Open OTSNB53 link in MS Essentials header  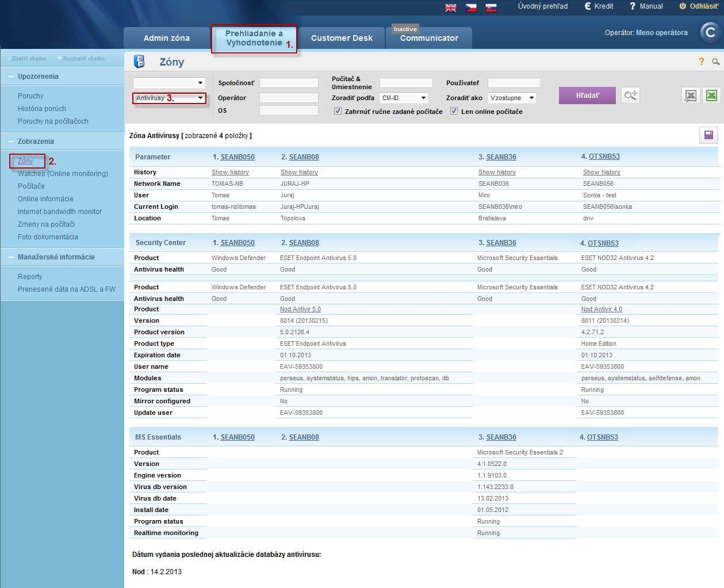coord(602,437)
